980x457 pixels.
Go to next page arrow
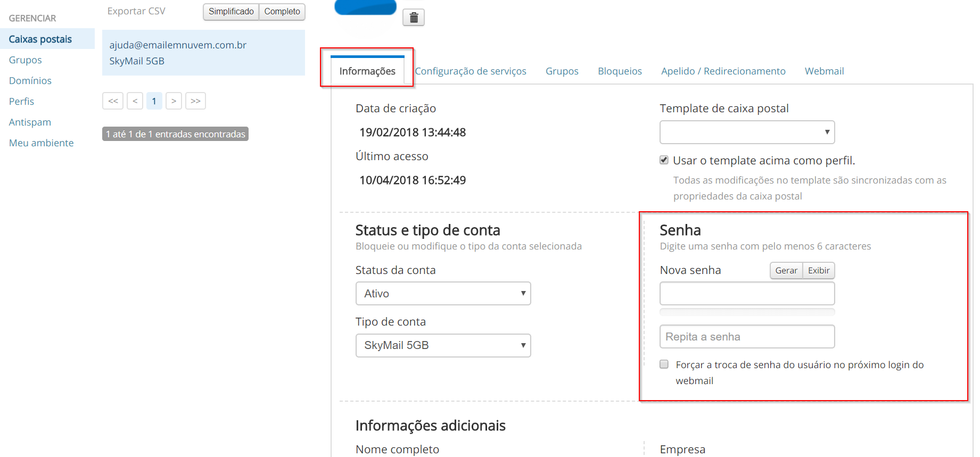(x=174, y=101)
